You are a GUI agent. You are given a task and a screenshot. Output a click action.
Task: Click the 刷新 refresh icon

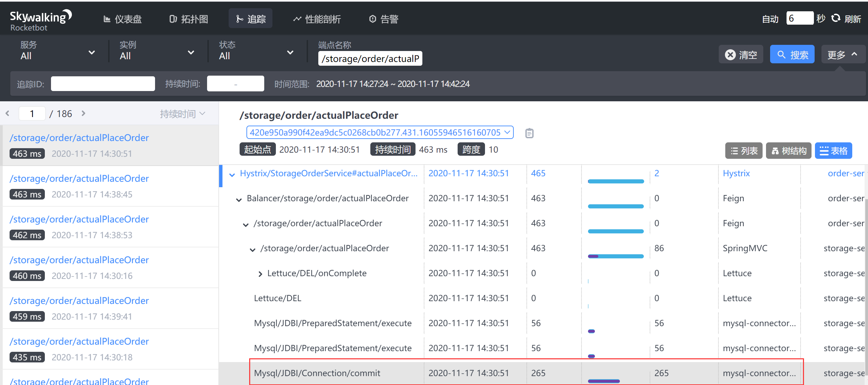coord(836,18)
